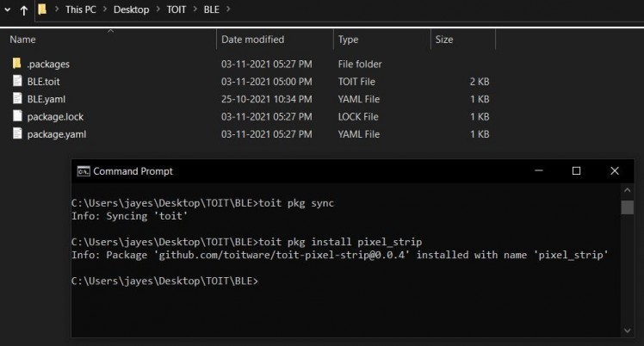The image size is (644, 346).
Task: Sort files by Name column
Action: point(23,40)
